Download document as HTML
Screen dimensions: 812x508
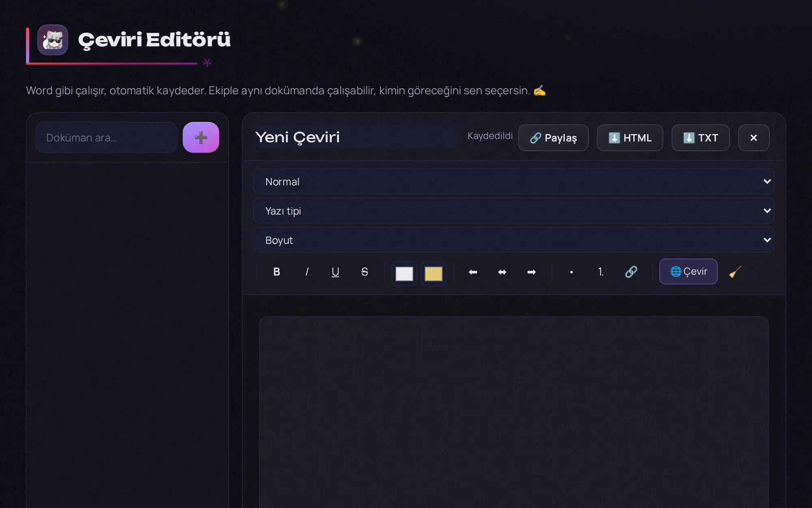(x=630, y=138)
